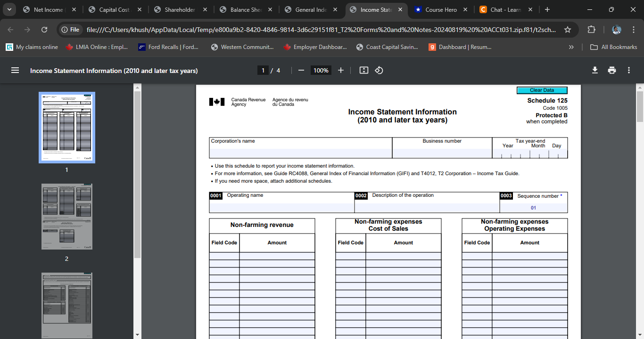The image size is (644, 339).
Task: Rotate the PDF page counterclockwise
Action: 379,70
